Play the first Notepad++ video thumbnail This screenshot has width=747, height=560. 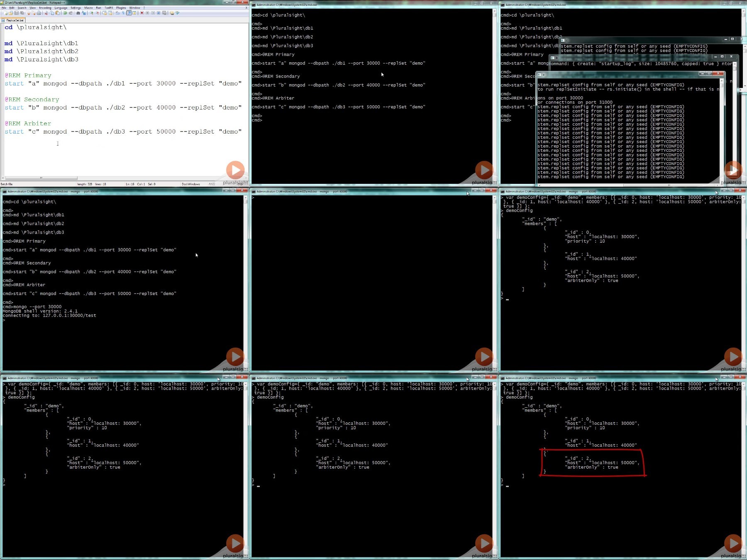coord(235,170)
